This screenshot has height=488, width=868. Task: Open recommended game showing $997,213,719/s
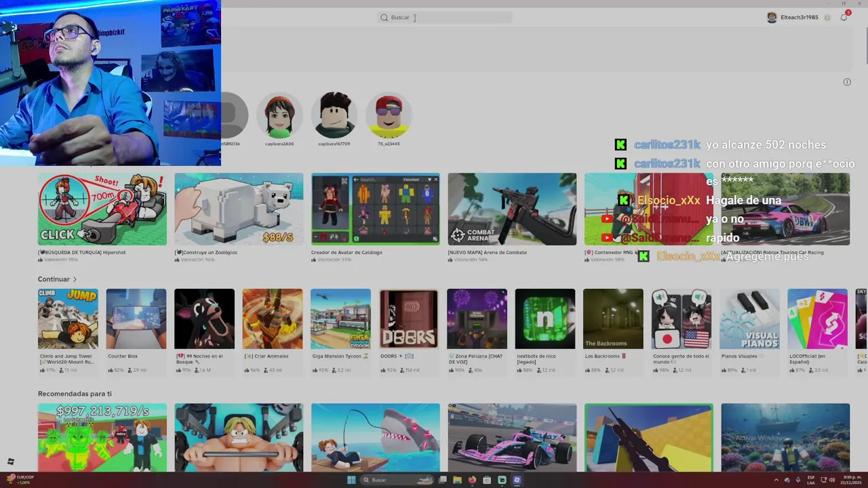click(x=102, y=438)
